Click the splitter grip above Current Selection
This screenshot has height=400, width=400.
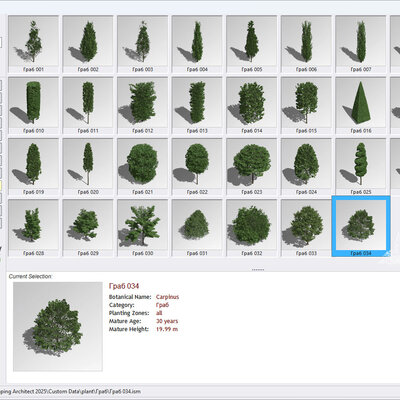point(258,269)
